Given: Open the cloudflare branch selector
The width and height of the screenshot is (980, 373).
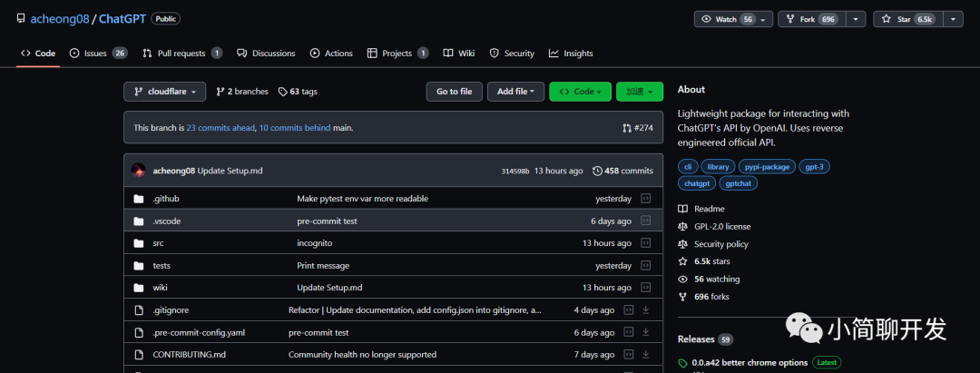Looking at the screenshot, I should 164,92.
